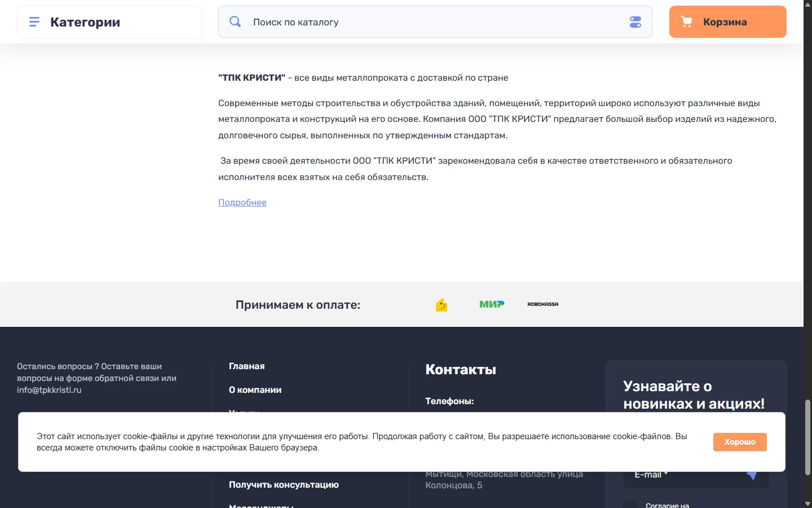Click the scrollbar up arrow

pos(807,5)
